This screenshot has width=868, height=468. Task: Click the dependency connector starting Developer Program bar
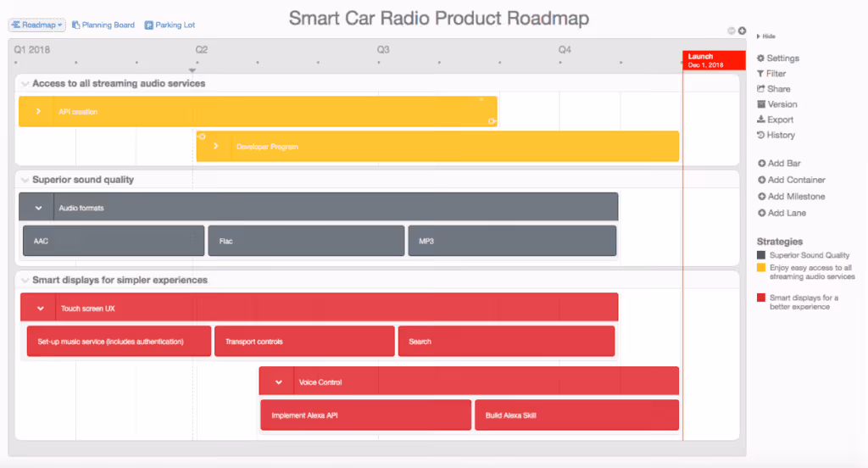[202, 136]
